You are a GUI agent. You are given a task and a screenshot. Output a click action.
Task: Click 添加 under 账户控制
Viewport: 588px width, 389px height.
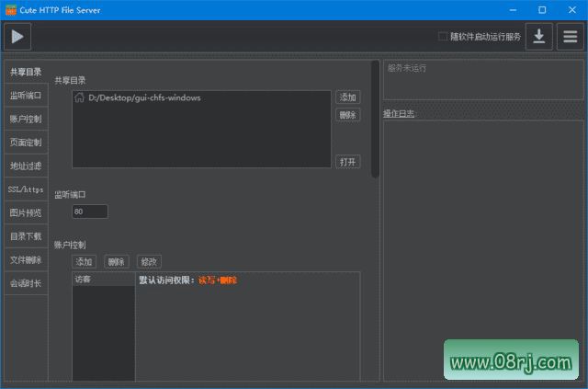(84, 262)
